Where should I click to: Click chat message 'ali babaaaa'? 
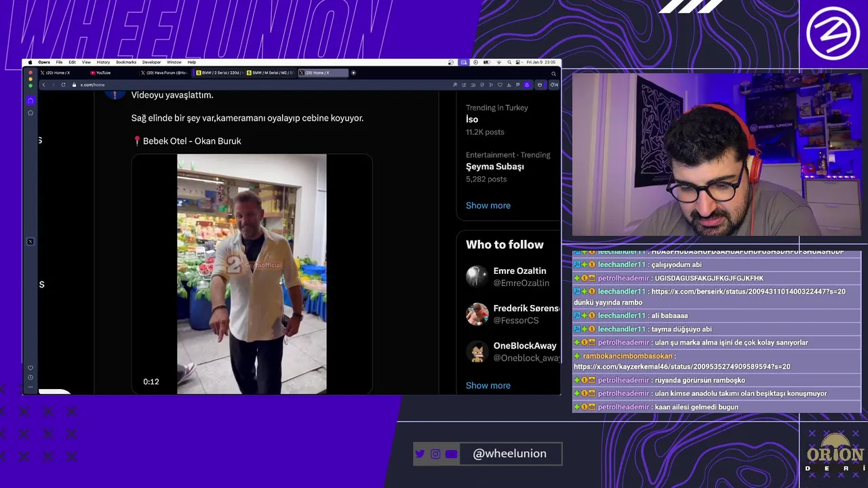coord(669,316)
